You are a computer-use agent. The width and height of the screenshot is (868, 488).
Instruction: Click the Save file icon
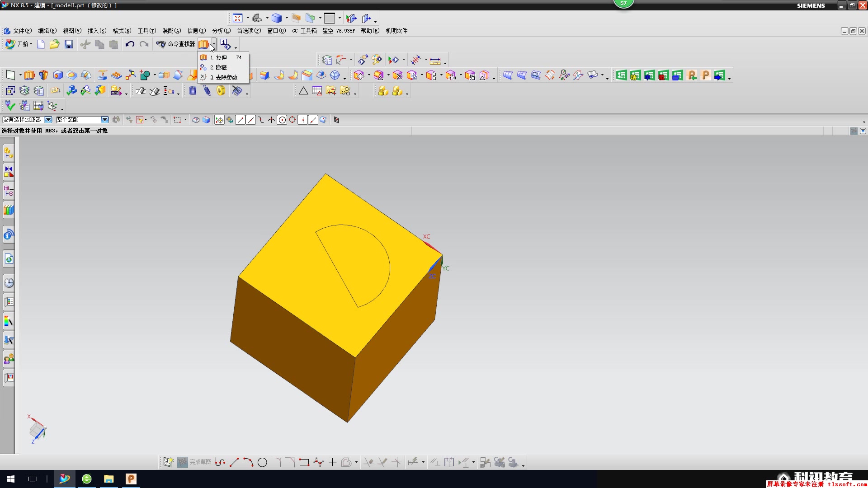tap(69, 44)
